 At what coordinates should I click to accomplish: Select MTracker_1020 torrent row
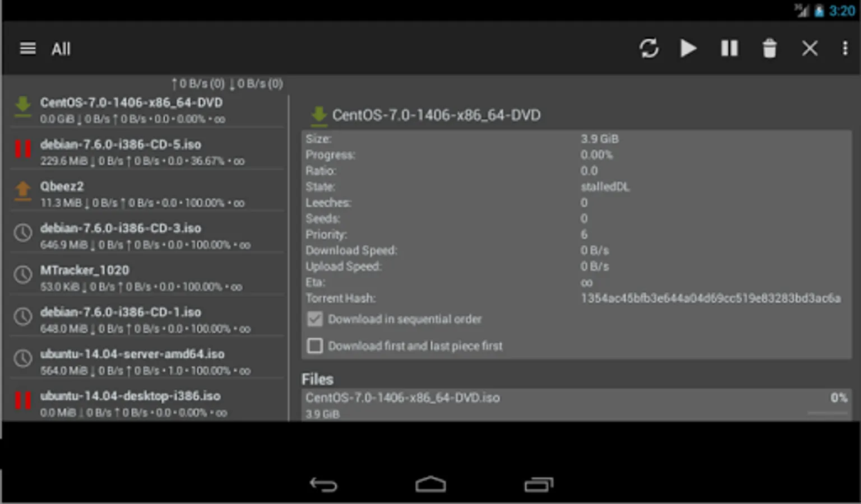[147, 278]
